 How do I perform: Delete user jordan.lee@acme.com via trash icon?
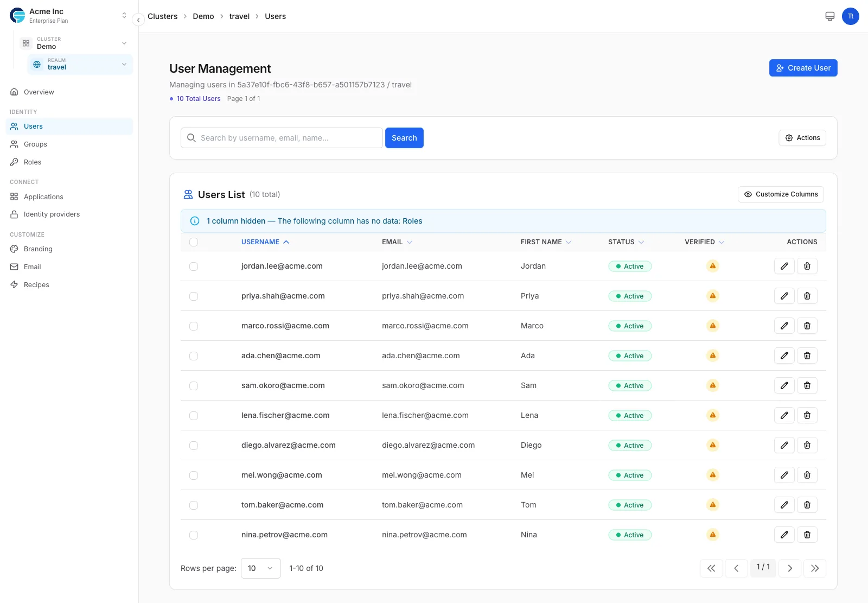pyautogui.click(x=807, y=266)
